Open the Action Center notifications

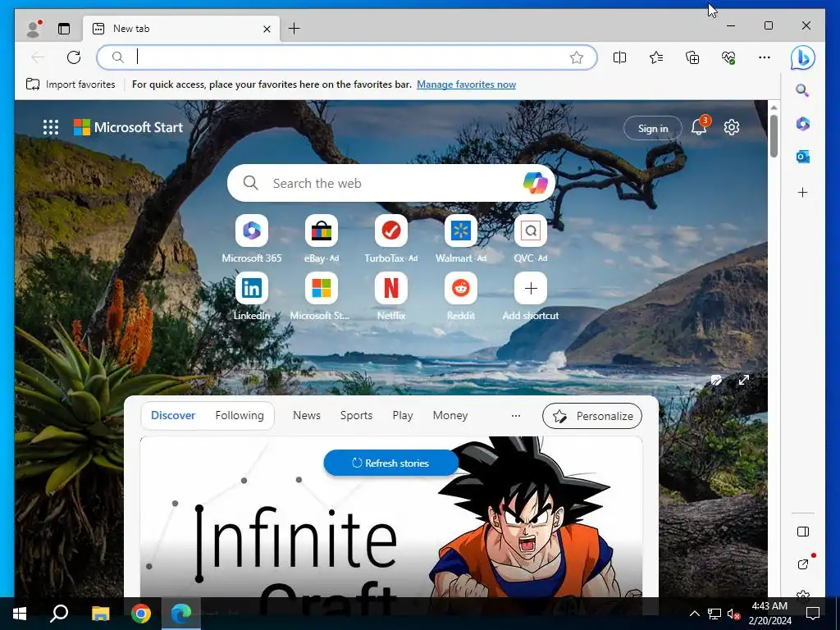(813, 614)
